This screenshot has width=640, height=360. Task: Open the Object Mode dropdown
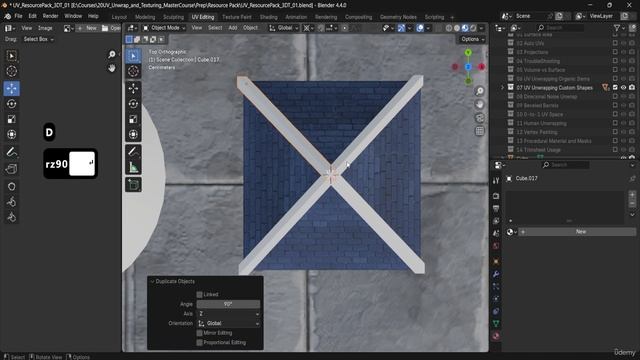pyautogui.click(x=164, y=28)
